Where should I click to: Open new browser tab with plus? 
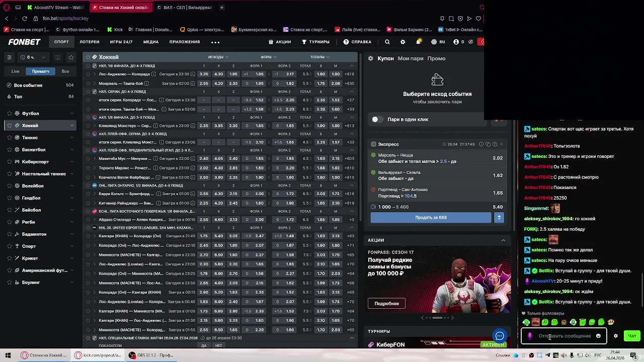tap(221, 8)
